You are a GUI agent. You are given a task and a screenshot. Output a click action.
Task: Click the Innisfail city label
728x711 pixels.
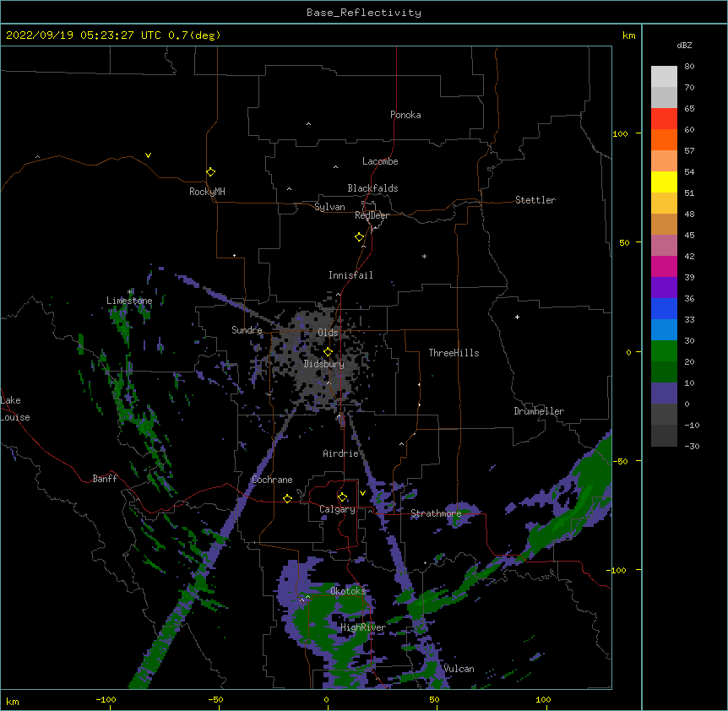[350, 275]
